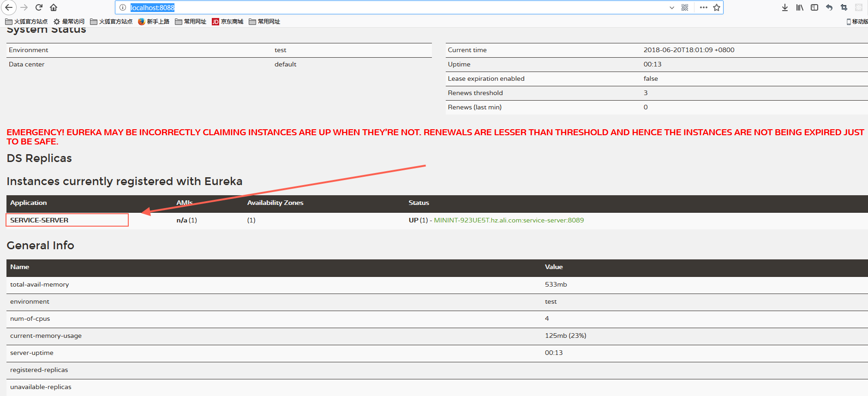This screenshot has height=396, width=868.
Task: Click the undo arrow toolbar icon
Action: [829, 7]
